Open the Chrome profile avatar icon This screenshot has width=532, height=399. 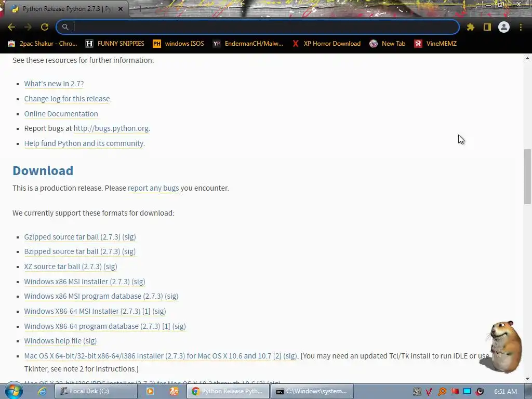pyautogui.click(x=504, y=27)
